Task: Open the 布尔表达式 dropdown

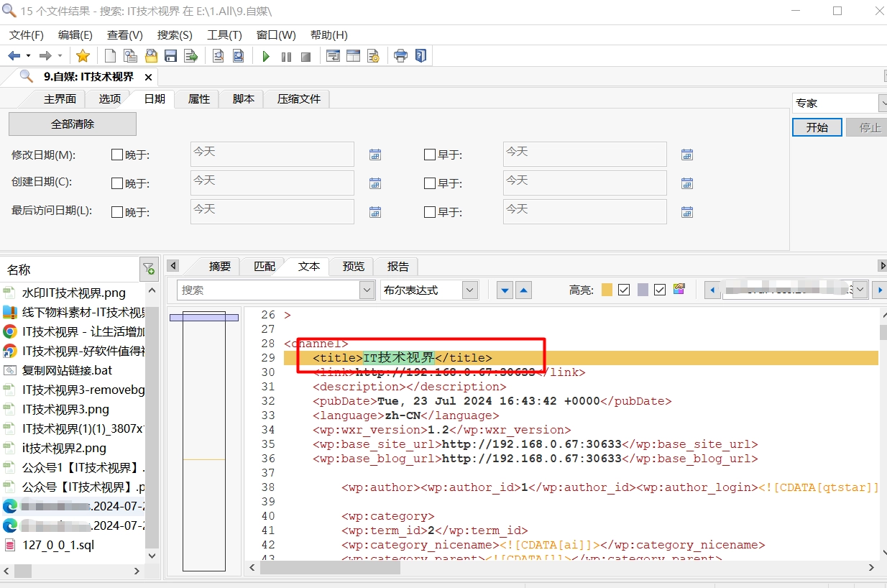Action: click(x=470, y=290)
